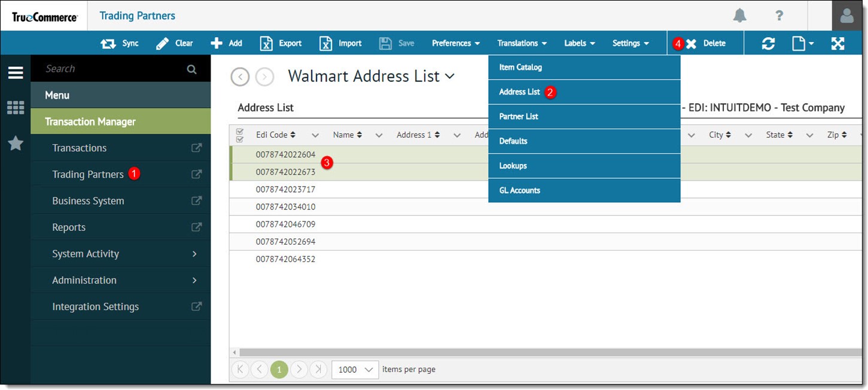
Task: Go to the first page of results
Action: (x=239, y=369)
